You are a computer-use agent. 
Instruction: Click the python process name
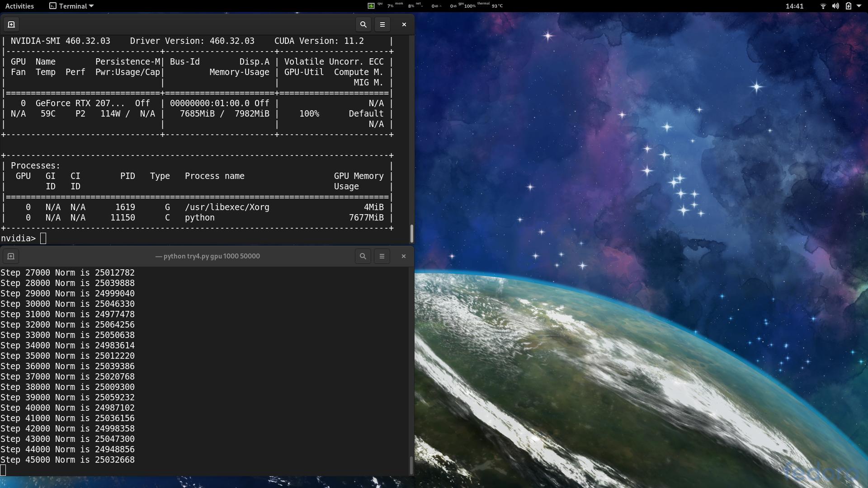pyautogui.click(x=200, y=218)
